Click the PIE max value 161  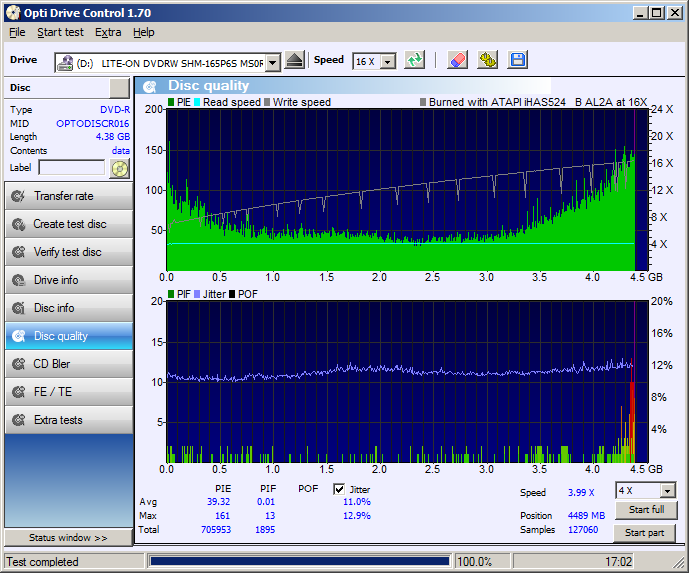(x=222, y=515)
